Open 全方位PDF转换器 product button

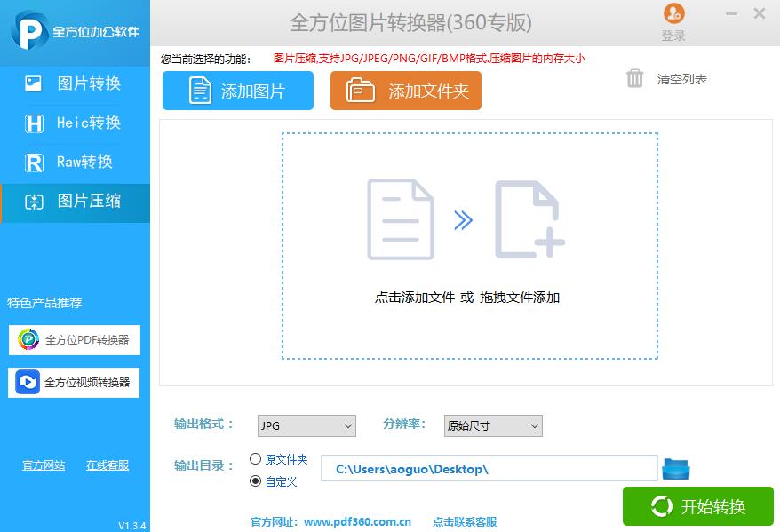pos(75,340)
